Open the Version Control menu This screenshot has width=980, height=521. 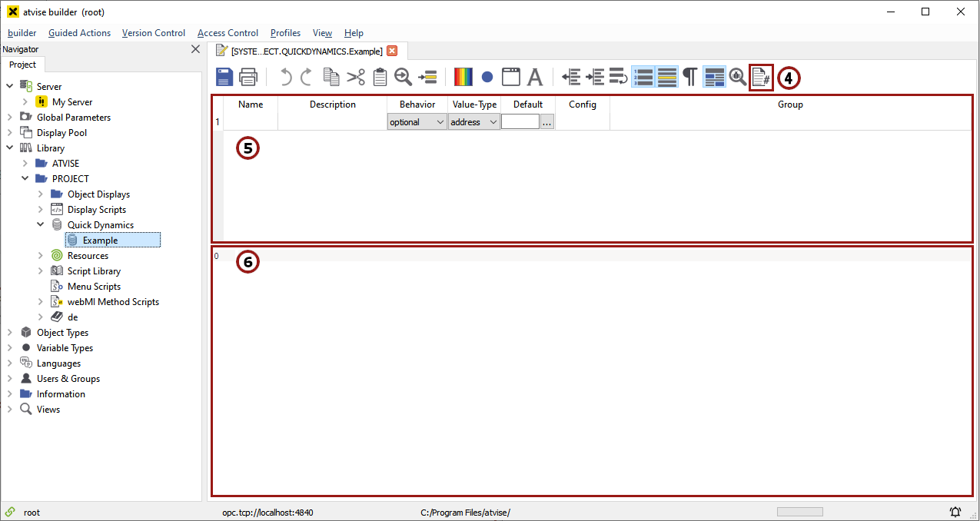tap(154, 33)
